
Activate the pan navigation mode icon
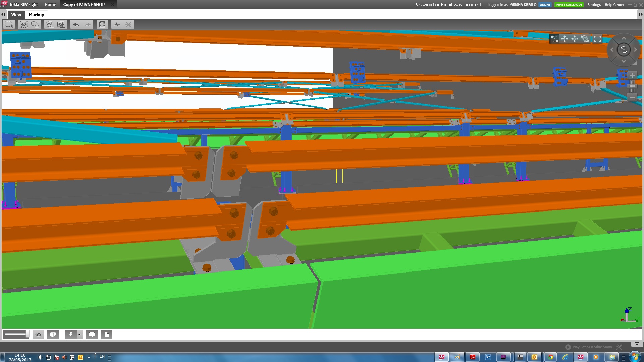565,39
